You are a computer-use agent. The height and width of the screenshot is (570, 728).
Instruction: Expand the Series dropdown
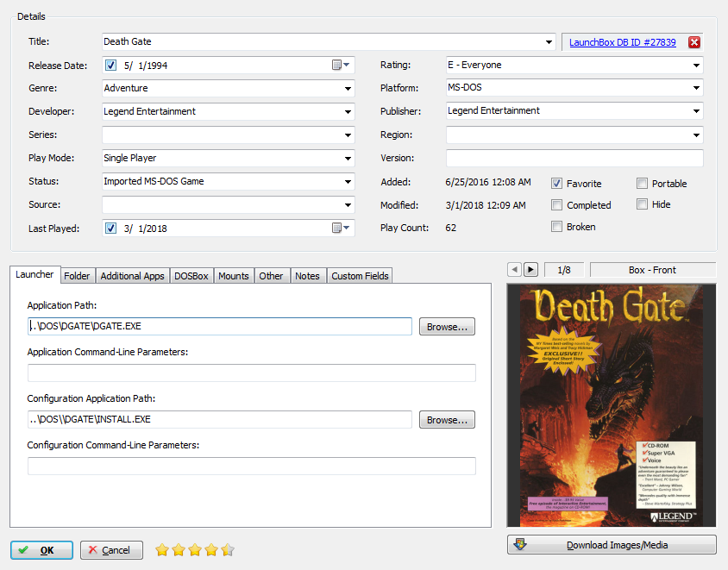[348, 135]
